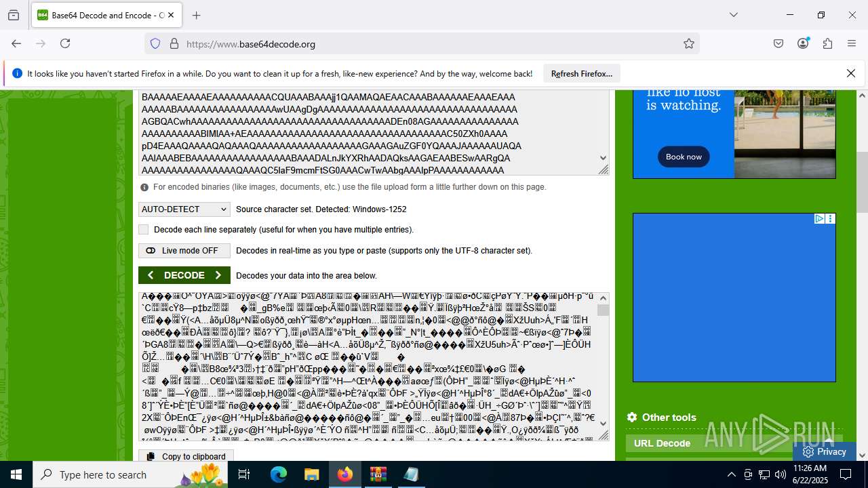Click the volume speaker tray icon
Image resolution: width=868 pixels, height=488 pixels.
coord(781,474)
